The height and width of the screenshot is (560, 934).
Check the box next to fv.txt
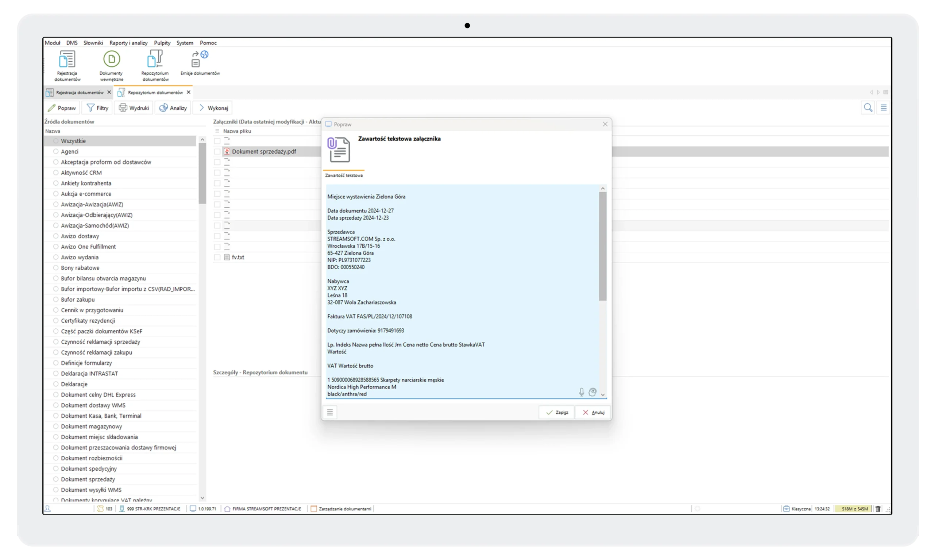(x=217, y=257)
